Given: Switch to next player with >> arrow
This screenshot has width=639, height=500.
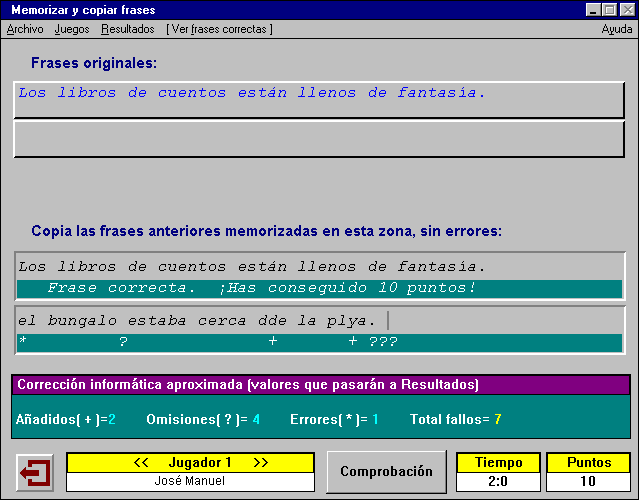Looking at the screenshot, I should [261, 462].
